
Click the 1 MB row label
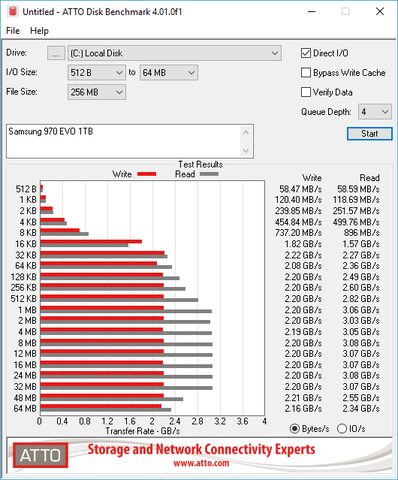tap(27, 310)
